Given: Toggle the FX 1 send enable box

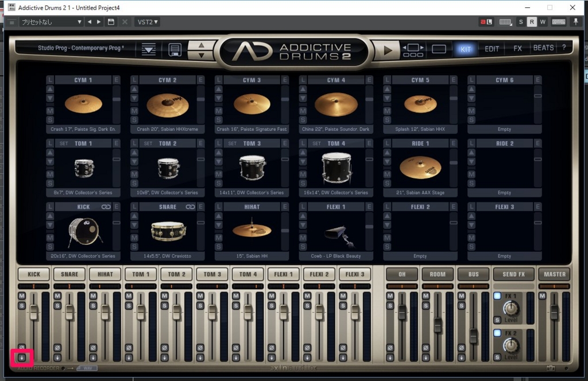Looking at the screenshot, I should coord(497,296).
